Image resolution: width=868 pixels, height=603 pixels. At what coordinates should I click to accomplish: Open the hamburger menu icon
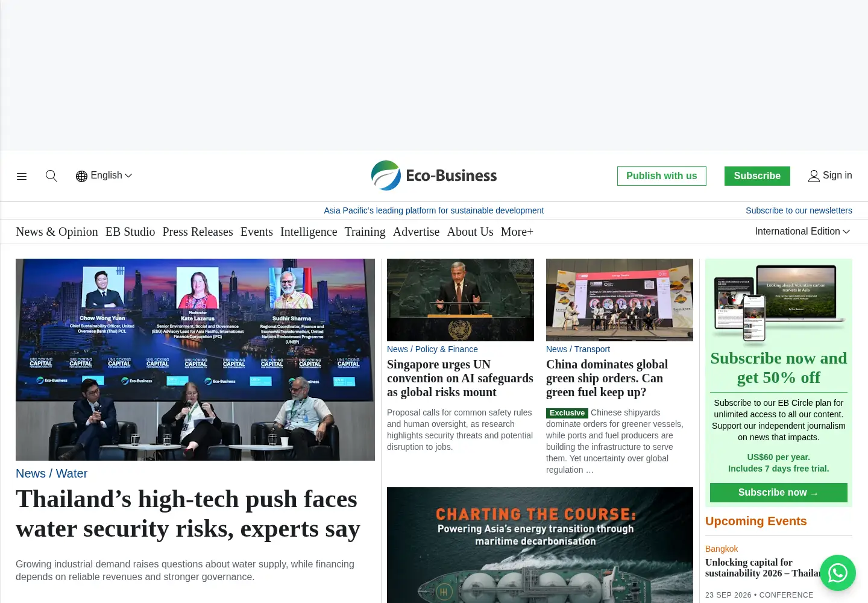point(22,176)
